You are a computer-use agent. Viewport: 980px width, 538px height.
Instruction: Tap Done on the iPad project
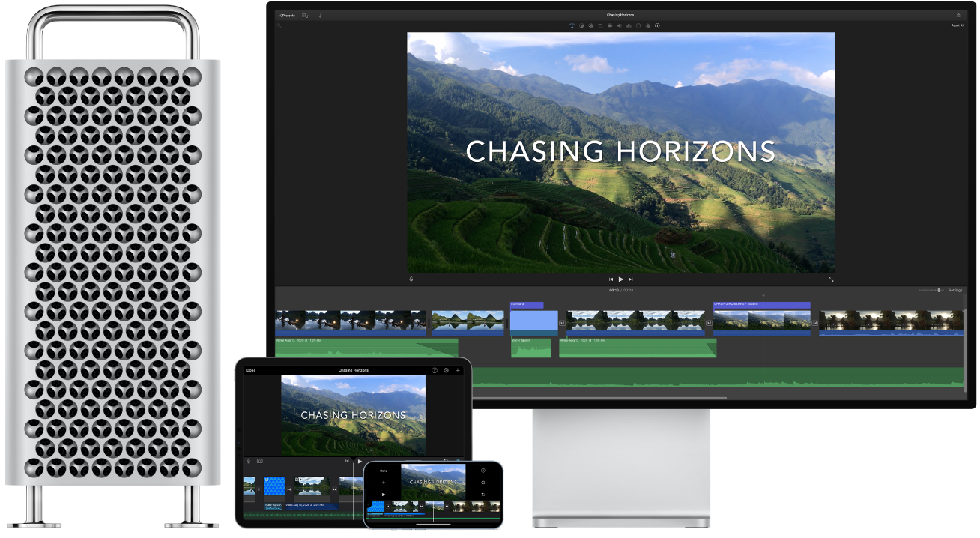(252, 370)
